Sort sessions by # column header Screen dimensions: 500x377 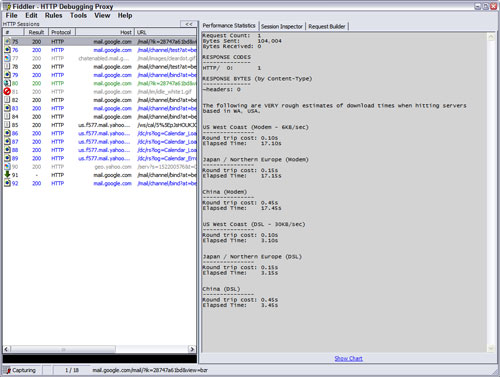pos(13,32)
